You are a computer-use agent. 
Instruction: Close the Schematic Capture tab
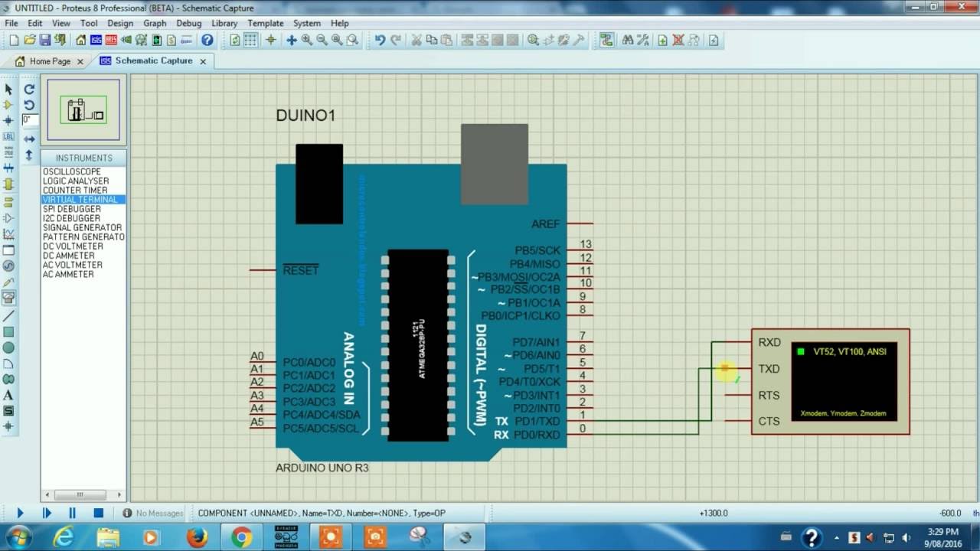click(204, 61)
